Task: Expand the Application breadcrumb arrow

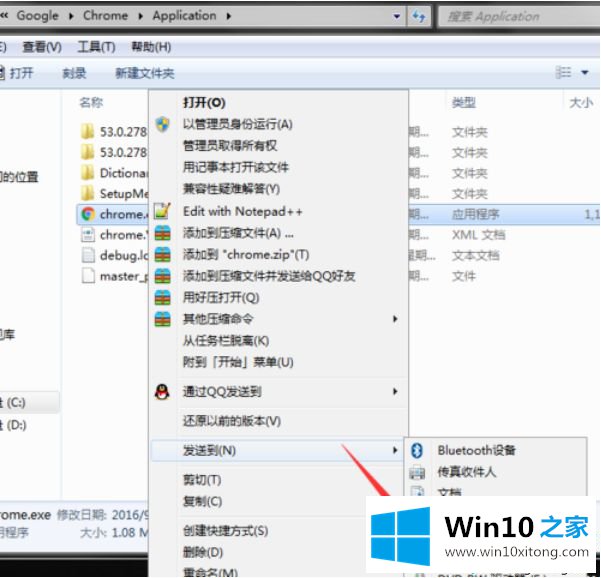Action: [228, 16]
